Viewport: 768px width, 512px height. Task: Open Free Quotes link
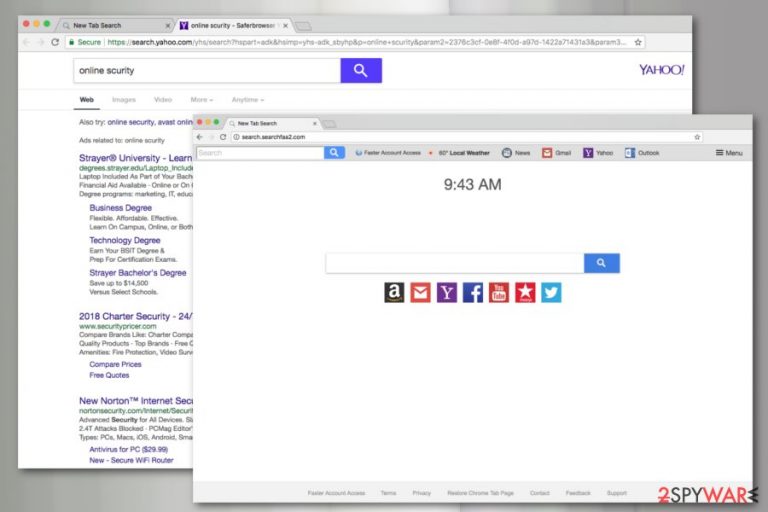pyautogui.click(x=109, y=375)
